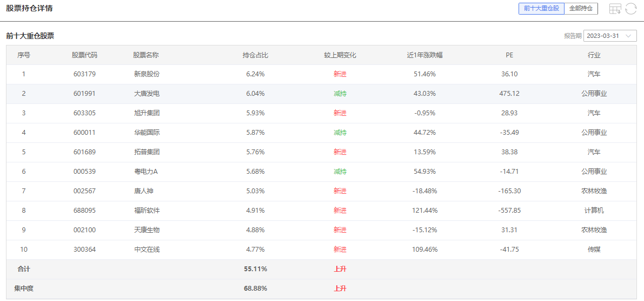
Task: Click 传媒 industry cell
Action: pos(594,249)
